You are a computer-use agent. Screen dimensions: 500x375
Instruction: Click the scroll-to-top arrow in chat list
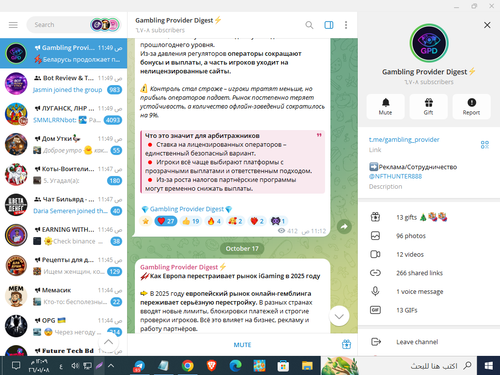pyautogui.click(x=108, y=342)
